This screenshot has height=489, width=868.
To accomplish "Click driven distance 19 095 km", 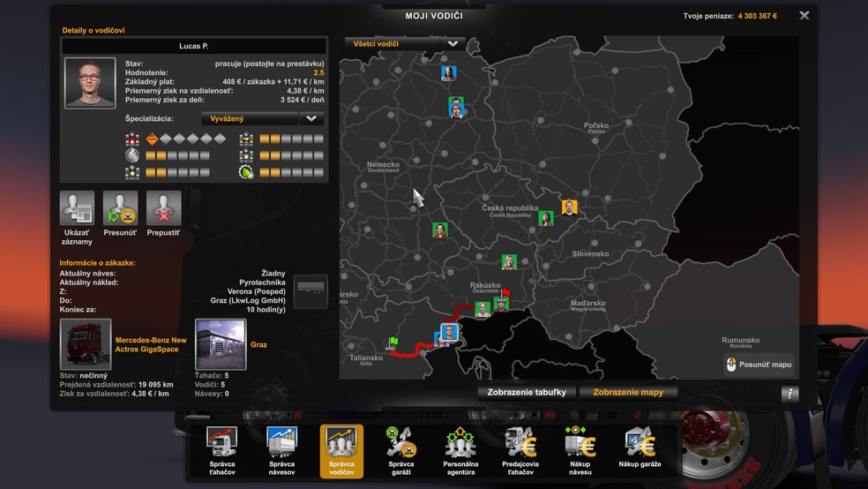I will click(156, 384).
